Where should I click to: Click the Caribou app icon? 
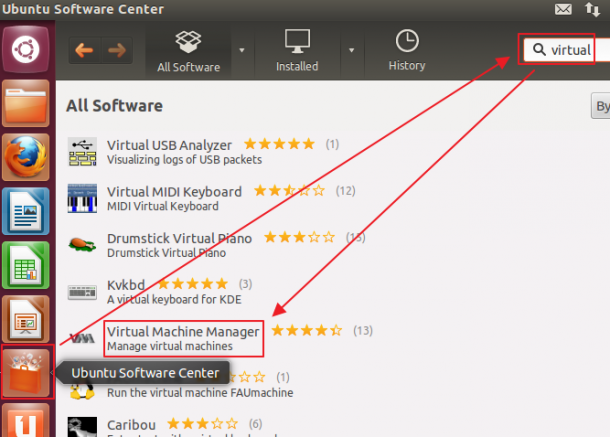click(82, 427)
